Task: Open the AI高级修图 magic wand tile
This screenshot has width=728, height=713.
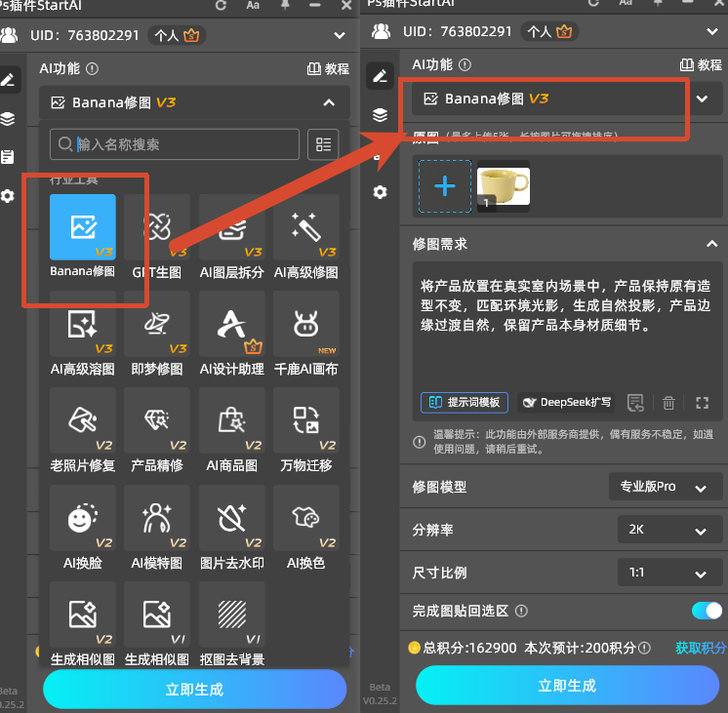Action: [306, 227]
